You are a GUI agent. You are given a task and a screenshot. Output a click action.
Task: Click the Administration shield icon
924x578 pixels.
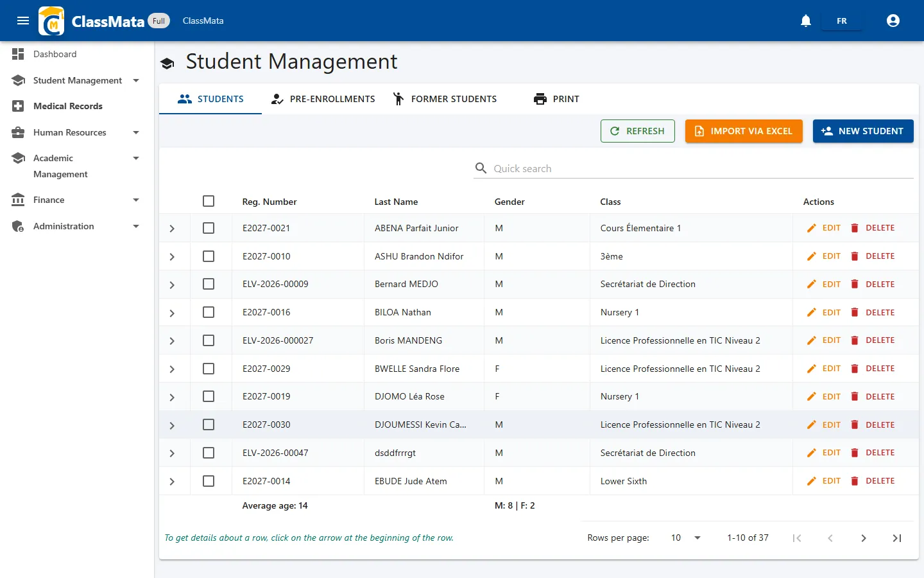tap(18, 226)
